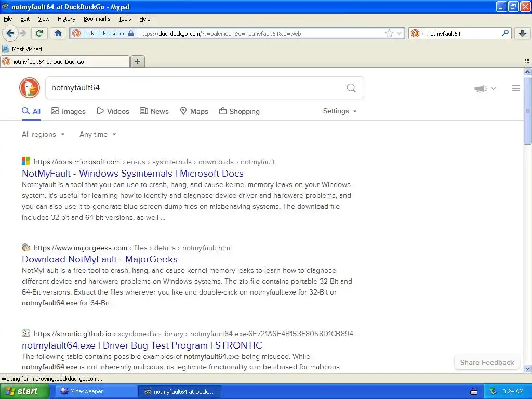532x399 pixels.
Task: Click the List all tabs icon
Action: (527, 61)
